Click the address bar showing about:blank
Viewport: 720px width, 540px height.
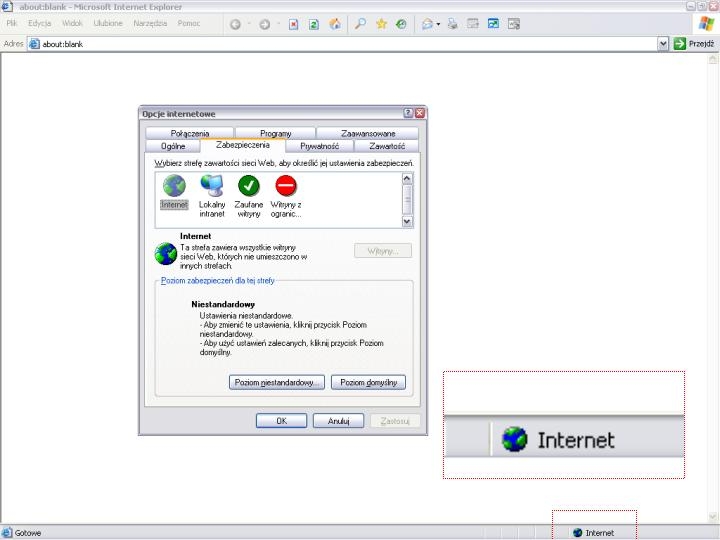tap(343, 44)
